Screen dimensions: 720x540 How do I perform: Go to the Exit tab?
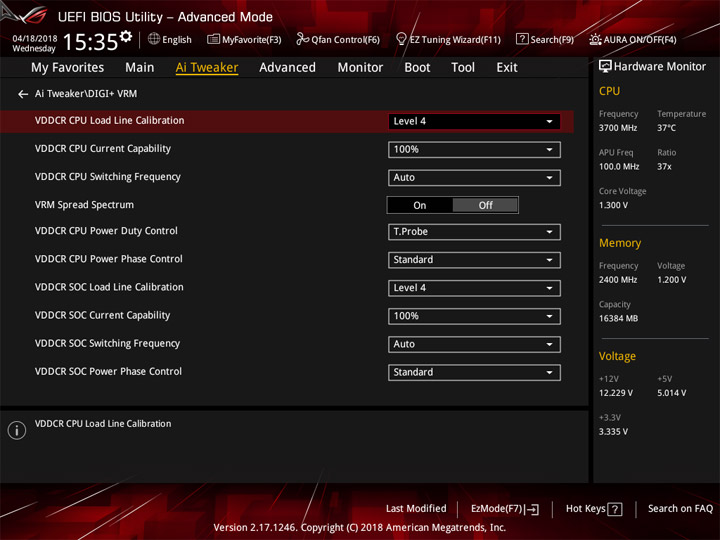coord(506,68)
